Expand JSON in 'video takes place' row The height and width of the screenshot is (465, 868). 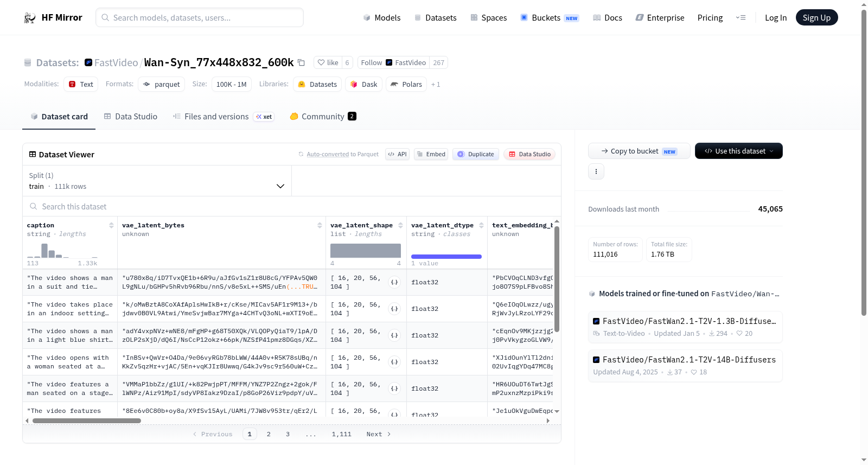(x=394, y=309)
